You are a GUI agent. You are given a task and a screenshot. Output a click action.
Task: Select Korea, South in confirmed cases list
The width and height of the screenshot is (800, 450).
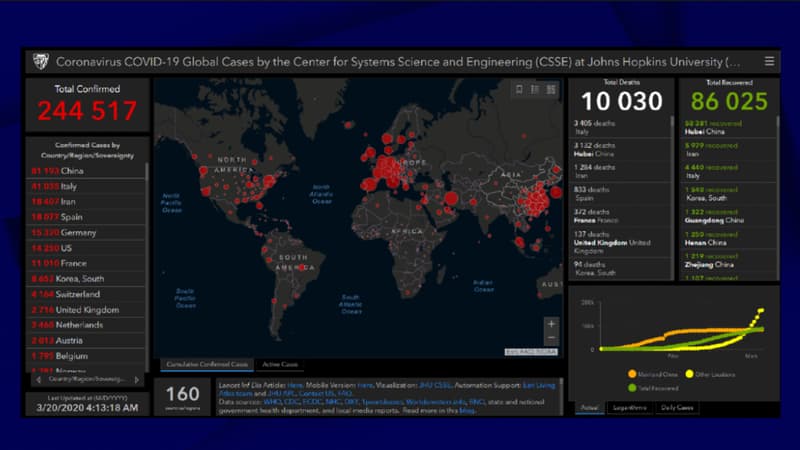coord(86,279)
